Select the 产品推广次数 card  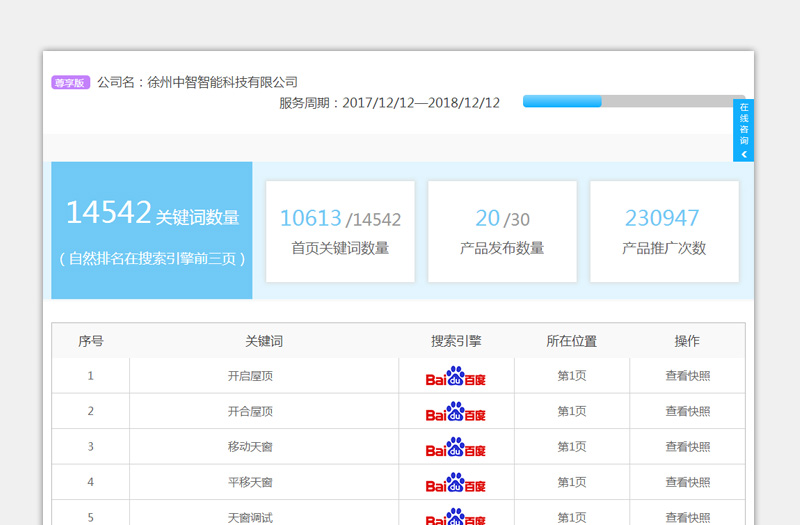(x=664, y=231)
